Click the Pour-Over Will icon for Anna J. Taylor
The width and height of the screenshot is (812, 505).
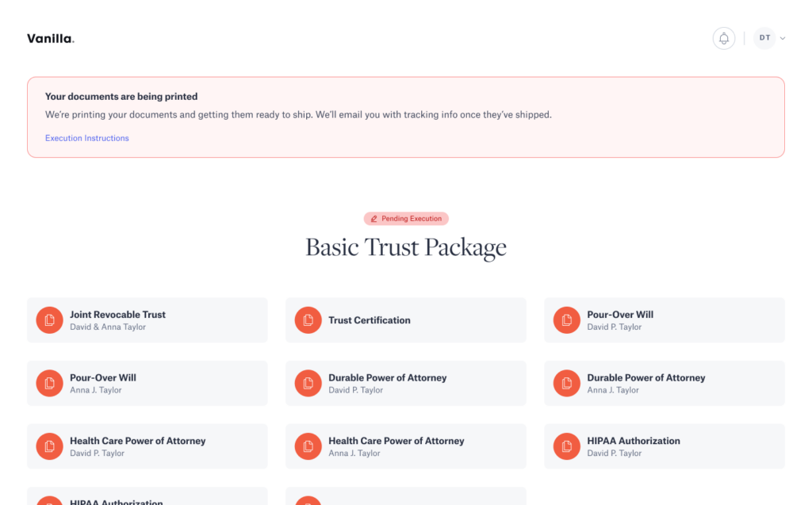pos(49,383)
